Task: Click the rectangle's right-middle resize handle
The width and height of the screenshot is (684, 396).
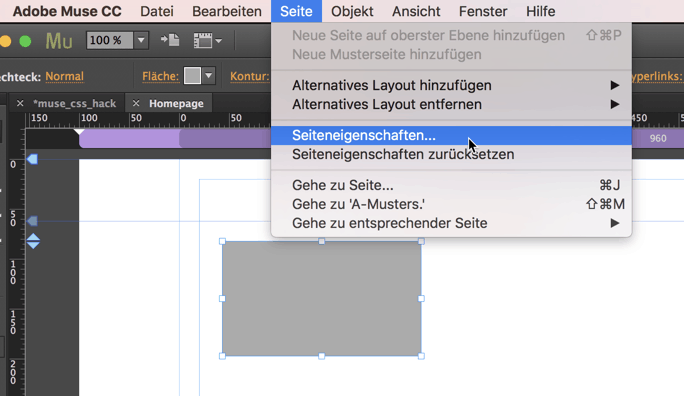Action: coord(421,299)
